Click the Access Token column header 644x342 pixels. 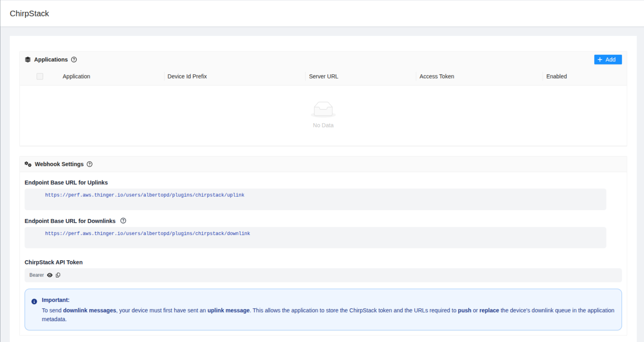(436, 76)
